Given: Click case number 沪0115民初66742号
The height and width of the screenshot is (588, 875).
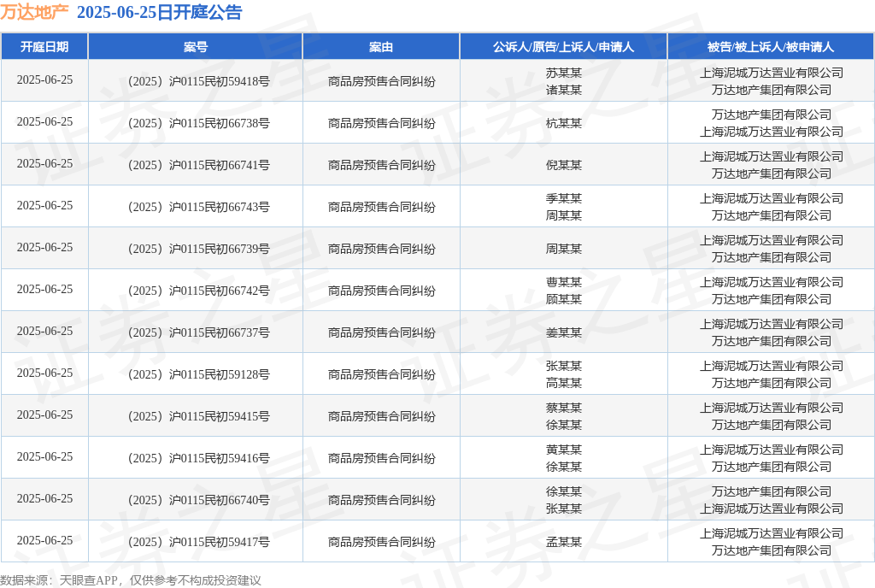Looking at the screenshot, I should point(220,291).
